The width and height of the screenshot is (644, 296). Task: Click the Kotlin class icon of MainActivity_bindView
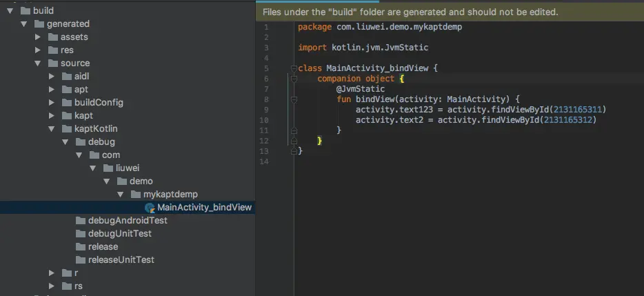[x=150, y=208]
